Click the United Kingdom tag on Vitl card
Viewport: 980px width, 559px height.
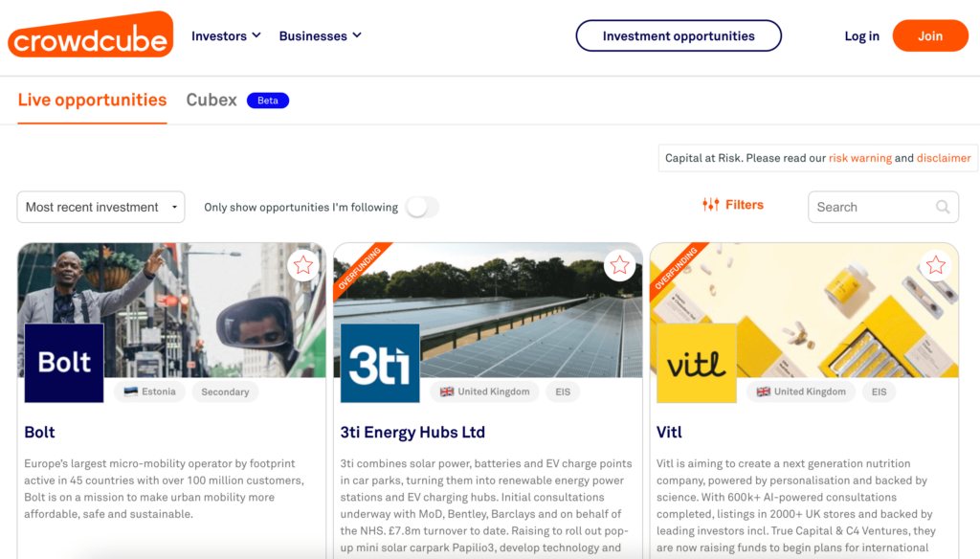click(801, 391)
